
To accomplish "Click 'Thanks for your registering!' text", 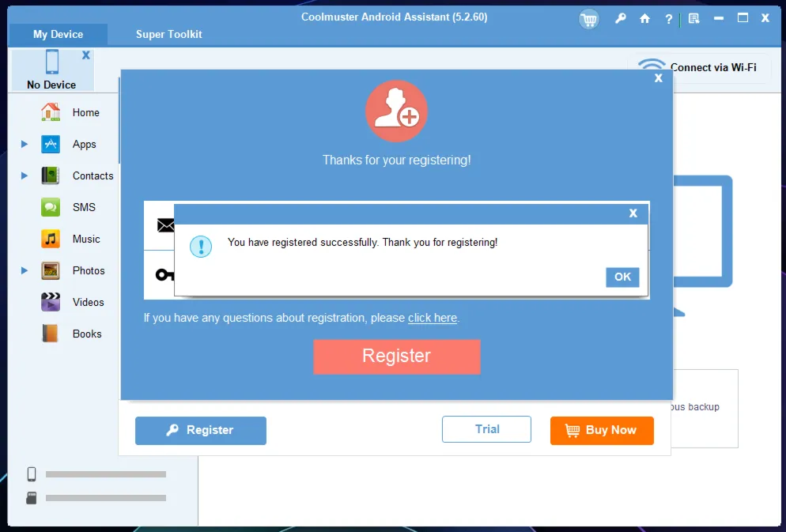I will coord(396,160).
